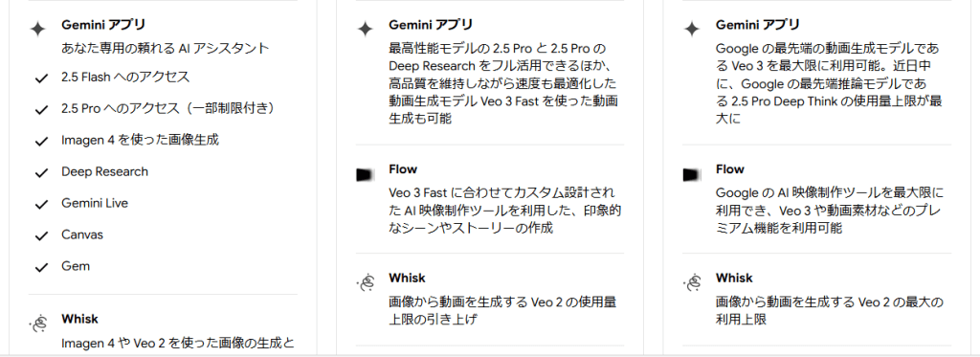The image size is (980, 357).
Task: Select the Imagen 4 を使った画像生成 item
Action: coord(140,140)
